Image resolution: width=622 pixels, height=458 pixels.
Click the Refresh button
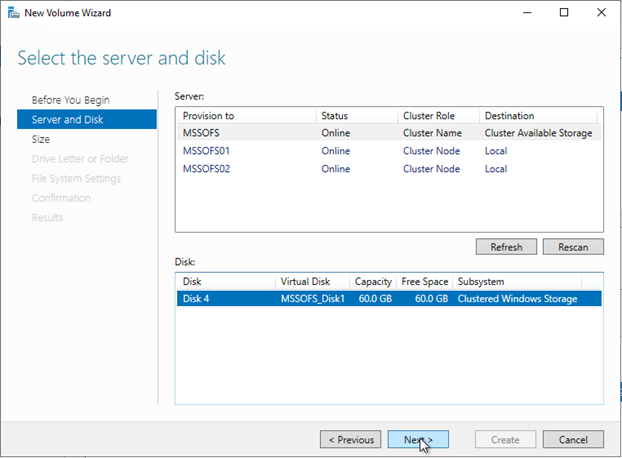tap(506, 247)
